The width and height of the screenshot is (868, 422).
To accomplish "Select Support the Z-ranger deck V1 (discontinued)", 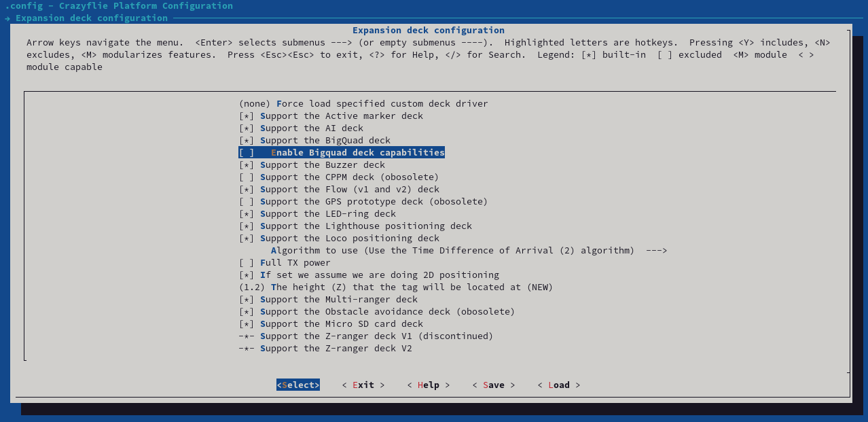I will pos(366,336).
